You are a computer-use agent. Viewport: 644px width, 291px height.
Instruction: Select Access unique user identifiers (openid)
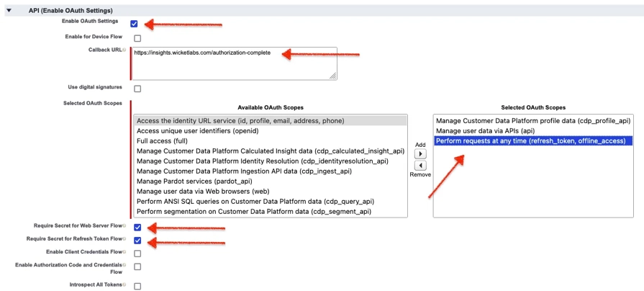(x=196, y=131)
